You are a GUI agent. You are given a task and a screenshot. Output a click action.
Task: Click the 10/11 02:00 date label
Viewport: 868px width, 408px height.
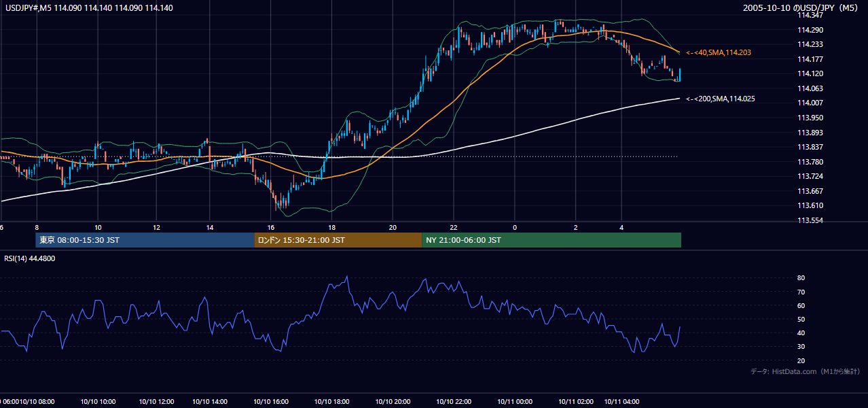point(577,402)
